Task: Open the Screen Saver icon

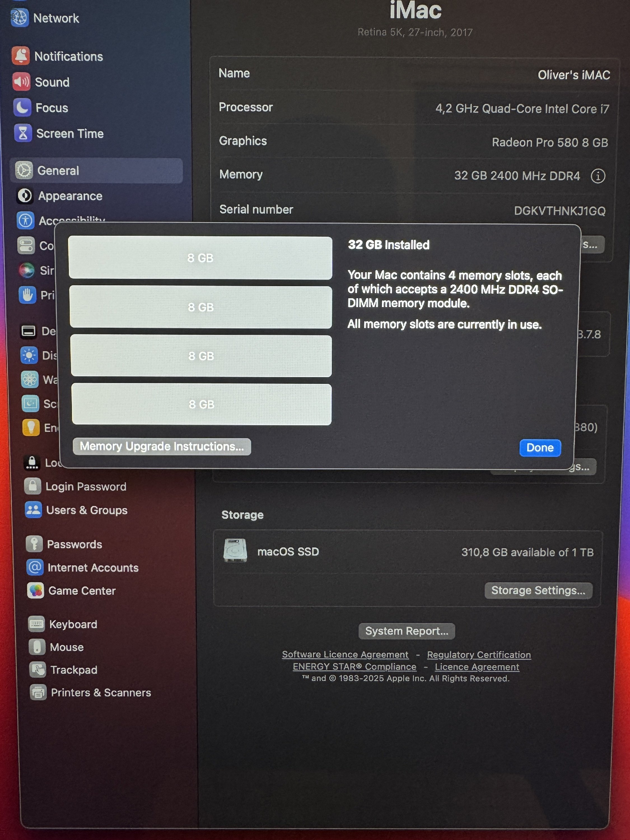Action: click(x=31, y=403)
